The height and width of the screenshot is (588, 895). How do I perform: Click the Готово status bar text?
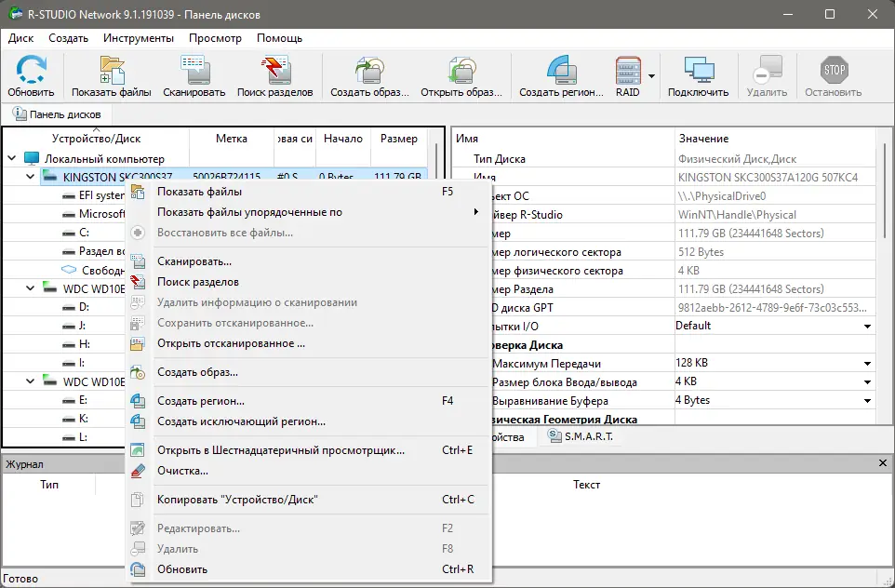20,579
